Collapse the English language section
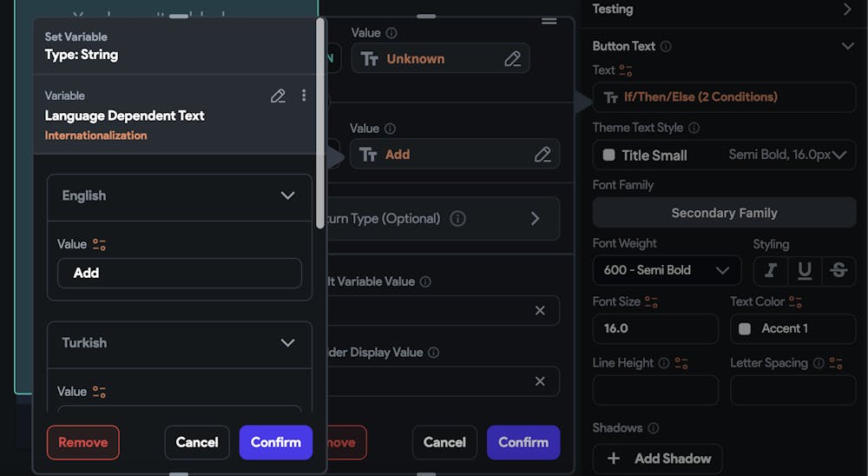The height and width of the screenshot is (476, 868). click(288, 195)
